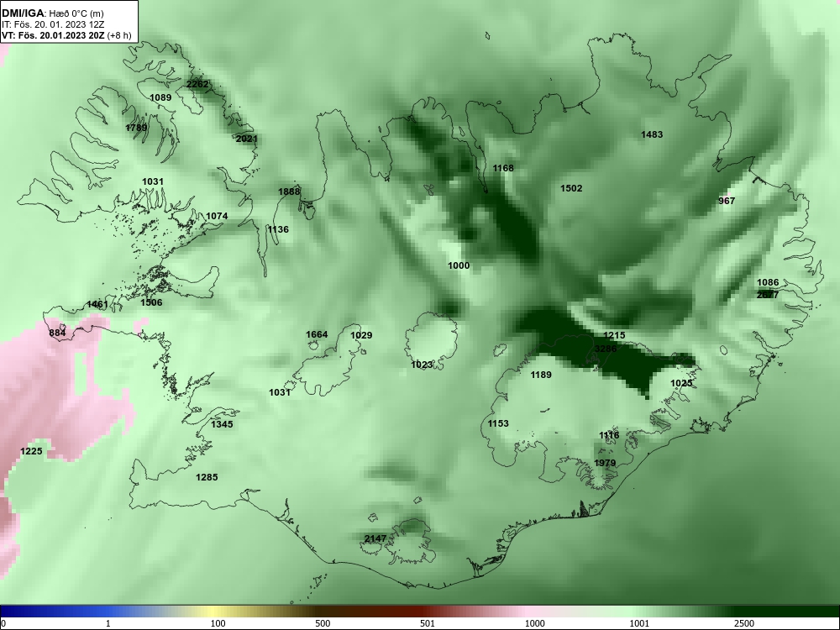
Task: Click the map value 1506
Action: tap(151, 302)
